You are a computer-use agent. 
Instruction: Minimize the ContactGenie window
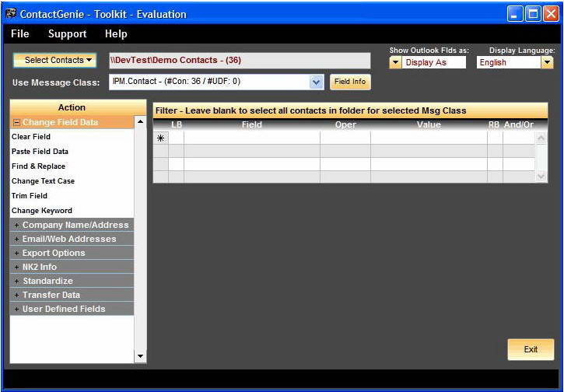tap(515, 14)
